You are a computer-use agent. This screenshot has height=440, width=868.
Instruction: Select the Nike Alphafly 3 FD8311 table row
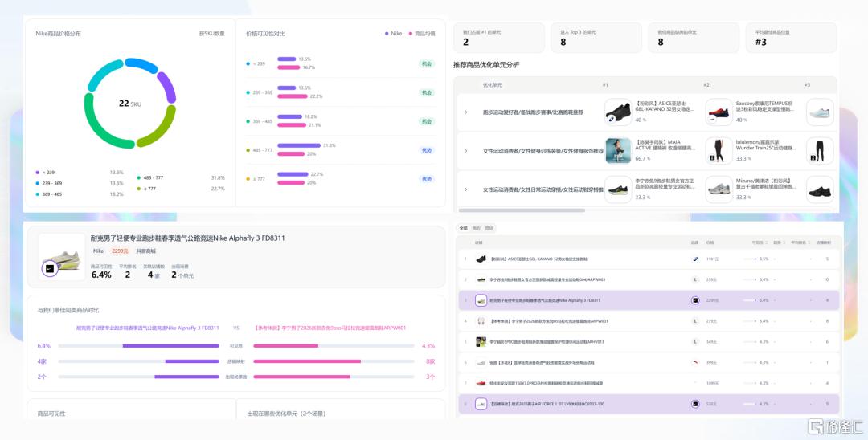649,300
